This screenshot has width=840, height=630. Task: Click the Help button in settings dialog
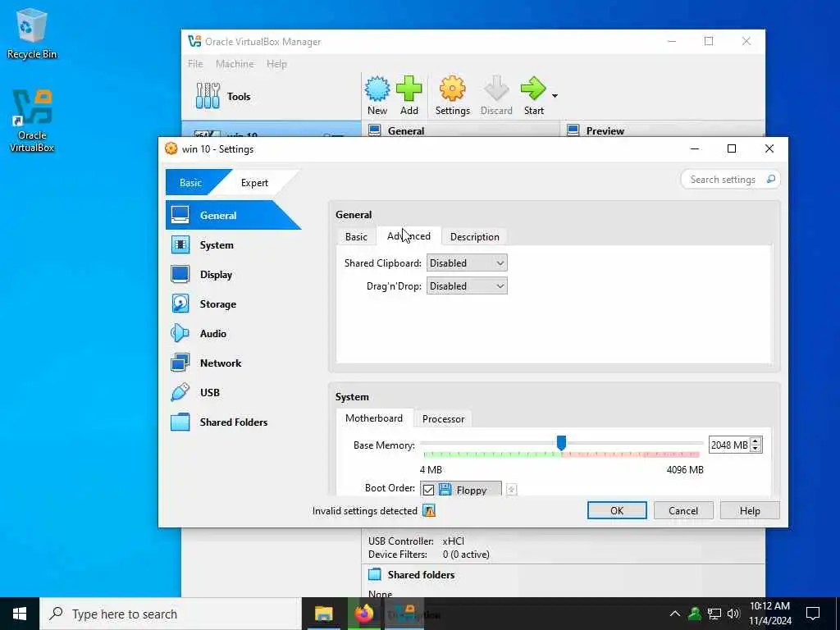[750, 510]
